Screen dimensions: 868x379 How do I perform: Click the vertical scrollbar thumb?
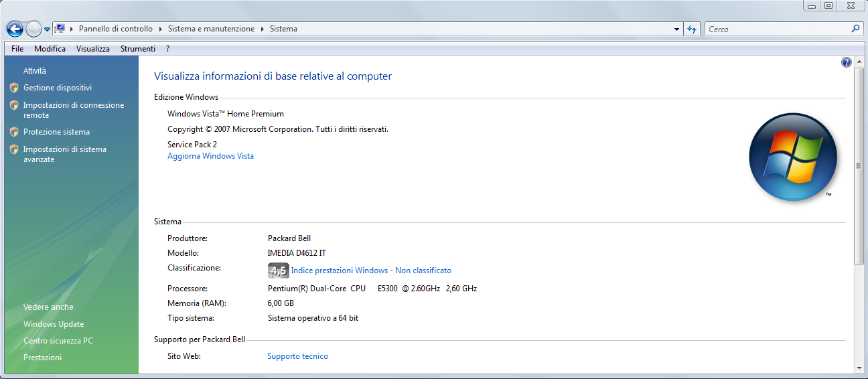[x=860, y=165]
